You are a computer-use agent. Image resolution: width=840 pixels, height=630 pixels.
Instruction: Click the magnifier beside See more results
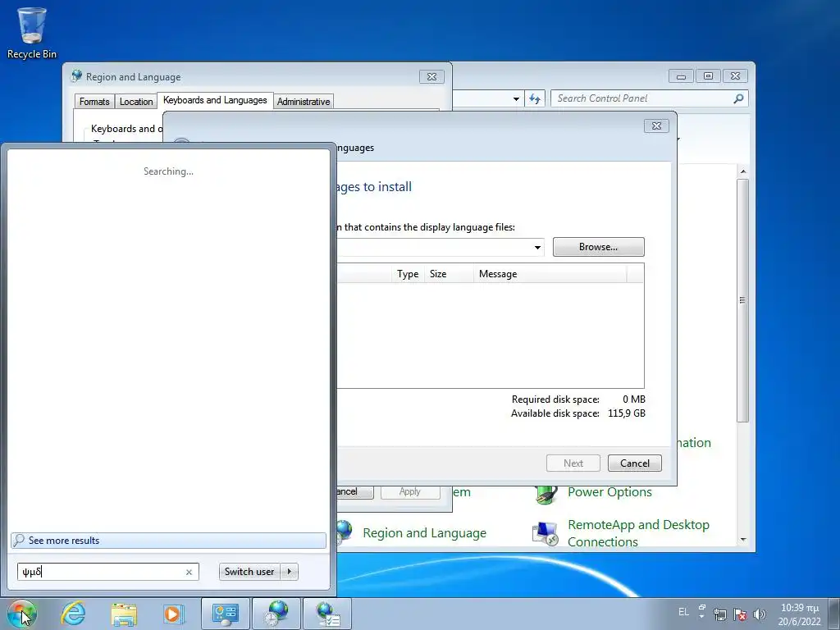click(x=20, y=540)
